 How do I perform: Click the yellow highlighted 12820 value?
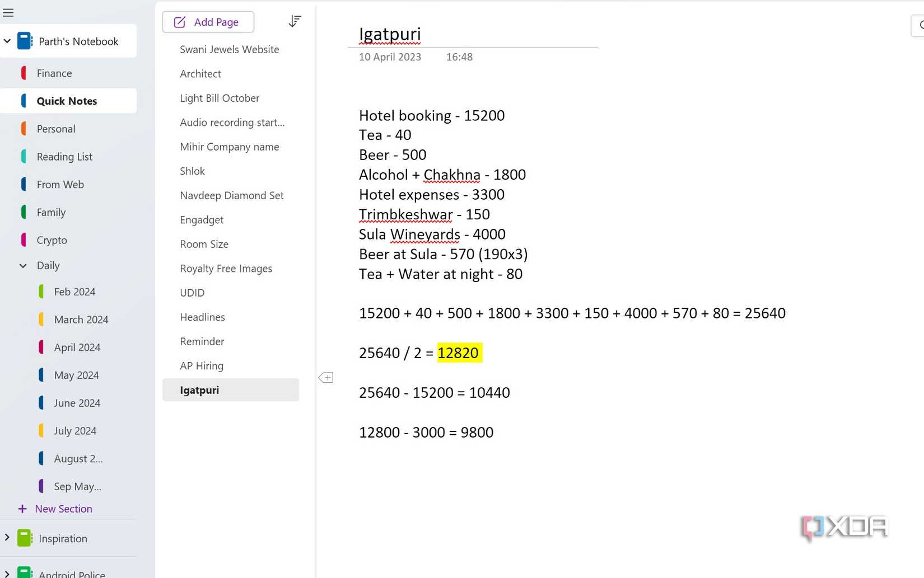459,353
